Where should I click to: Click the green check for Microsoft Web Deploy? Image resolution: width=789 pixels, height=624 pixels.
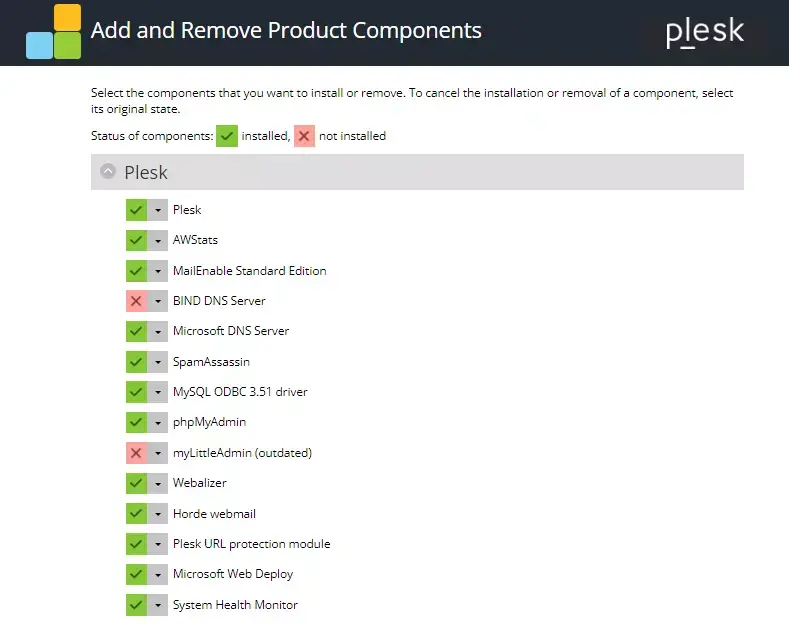[x=136, y=574]
